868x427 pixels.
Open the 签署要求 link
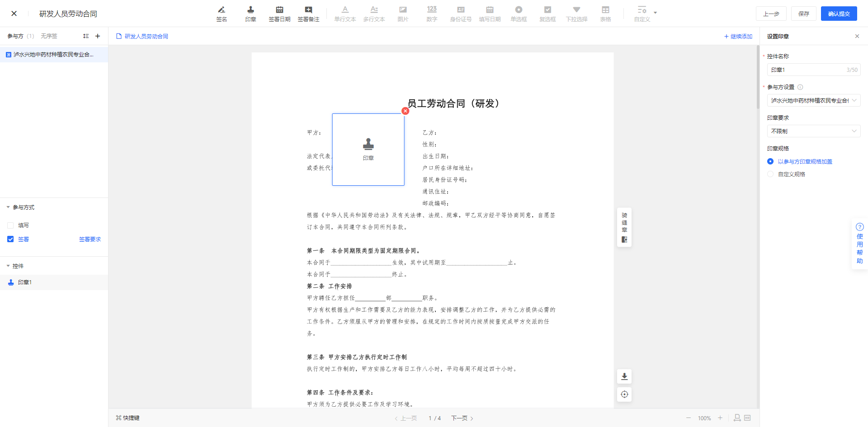pyautogui.click(x=90, y=239)
